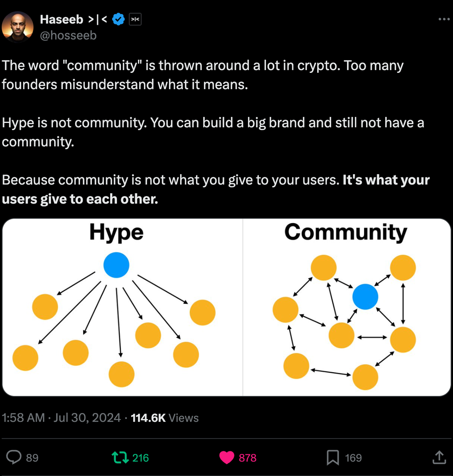Click the 89 replies count
Viewport: 453px width, 476px height.
point(32,458)
